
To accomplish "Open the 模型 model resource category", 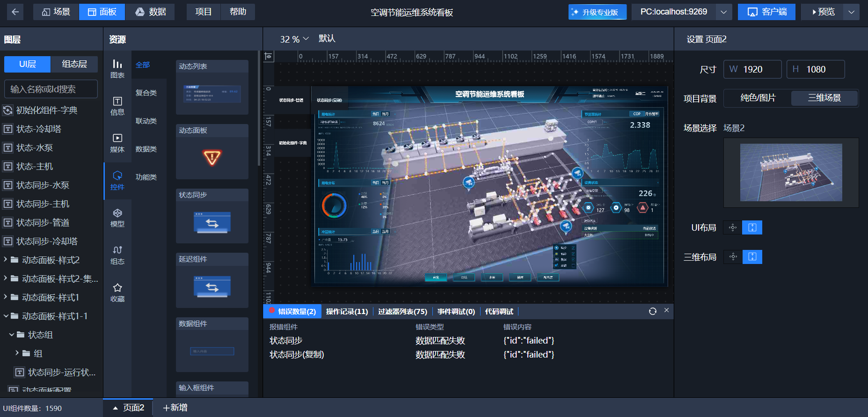I will click(117, 218).
